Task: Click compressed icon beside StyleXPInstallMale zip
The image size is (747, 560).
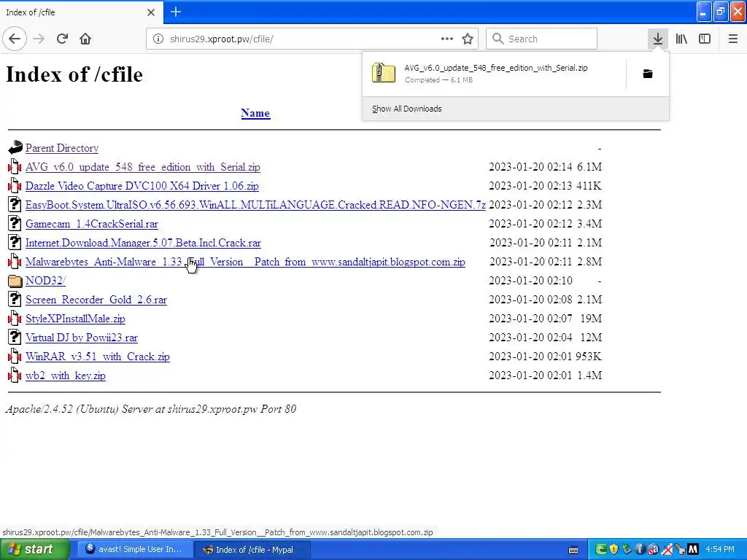Action: pos(15,318)
